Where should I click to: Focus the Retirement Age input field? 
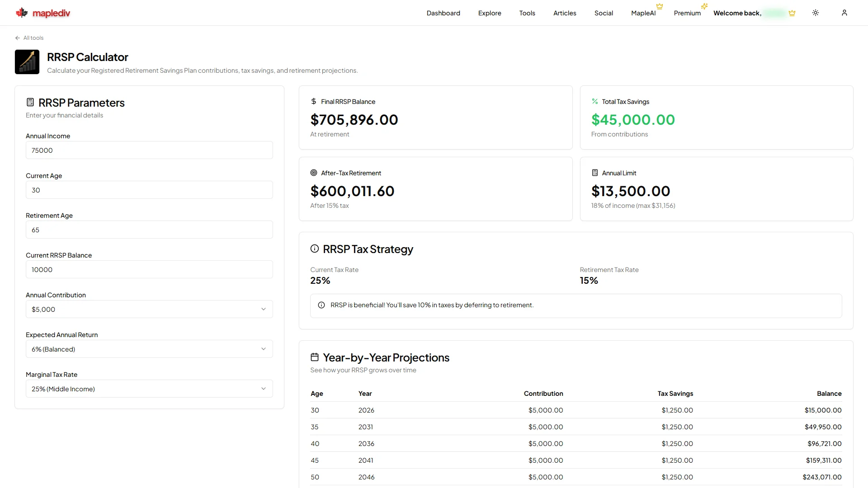149,230
